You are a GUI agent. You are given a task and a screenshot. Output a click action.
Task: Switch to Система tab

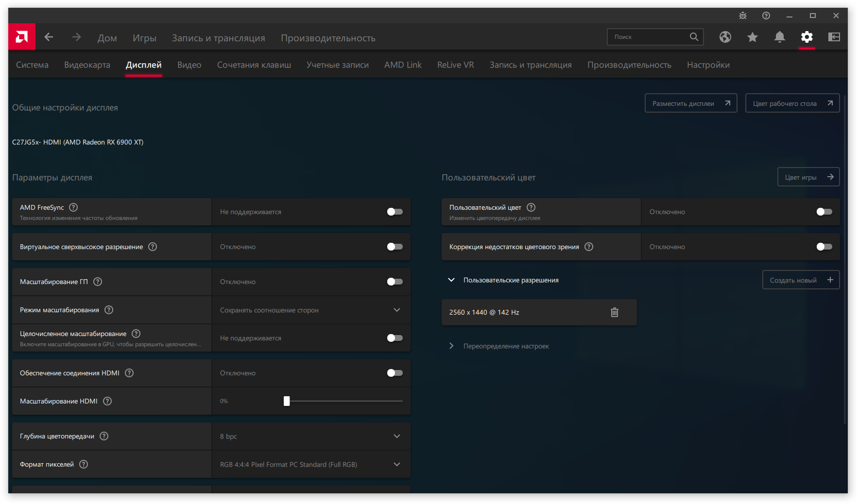pos(32,65)
